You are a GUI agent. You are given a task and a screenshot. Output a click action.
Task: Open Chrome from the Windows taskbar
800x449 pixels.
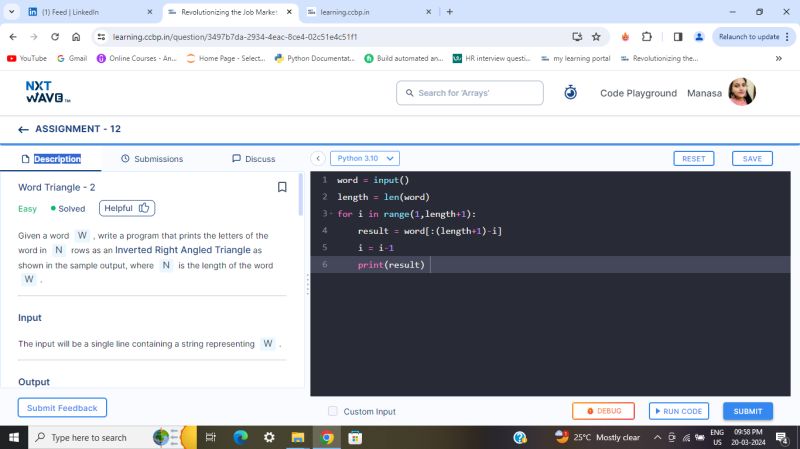click(326, 437)
